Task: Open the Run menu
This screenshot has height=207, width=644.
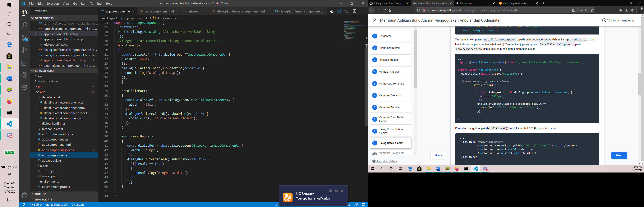Action: tap(84, 3)
